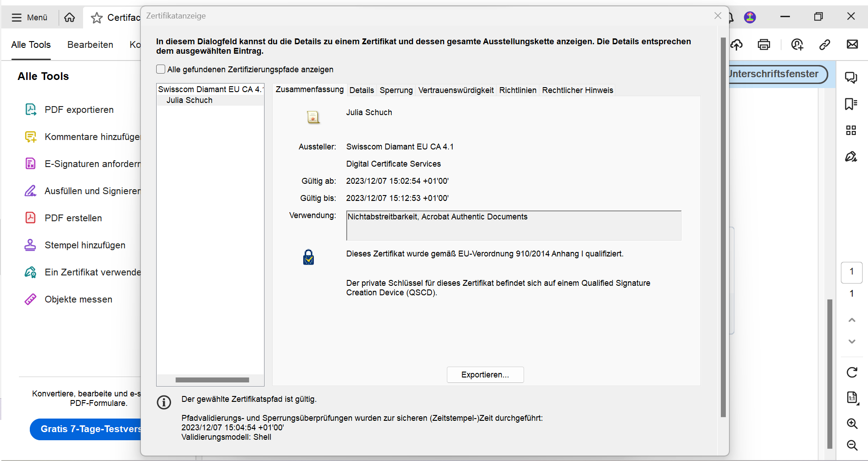Image resolution: width=868 pixels, height=461 pixels.
Task: Select Stempel hinzufügen tool
Action: pos(75,245)
